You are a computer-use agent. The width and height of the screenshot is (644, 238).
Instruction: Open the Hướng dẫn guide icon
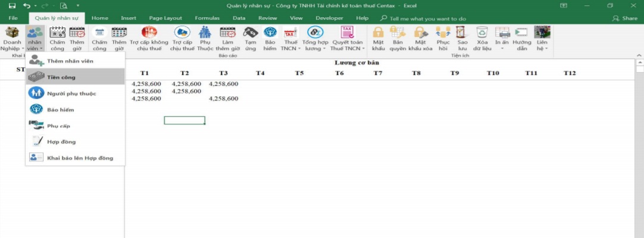[522, 33]
